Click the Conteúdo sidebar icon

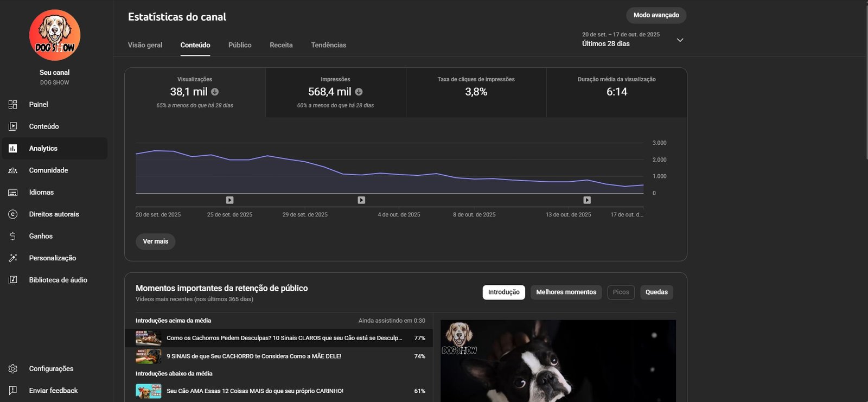click(x=13, y=126)
